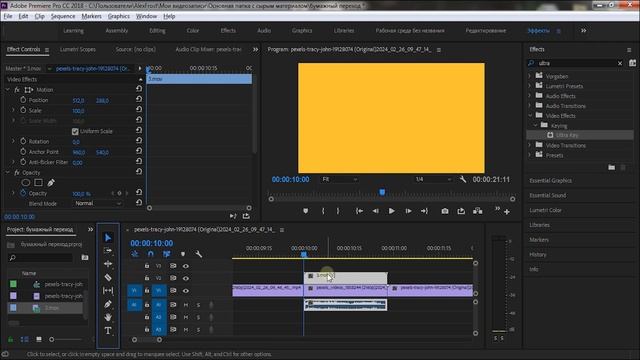Open timeline display settings wrench

click(198, 254)
